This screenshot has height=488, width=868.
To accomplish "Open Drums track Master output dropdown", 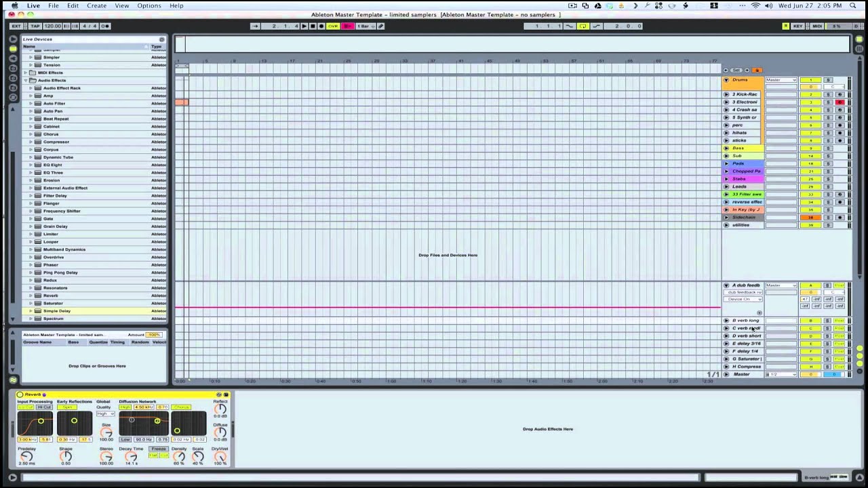I will (x=781, y=80).
